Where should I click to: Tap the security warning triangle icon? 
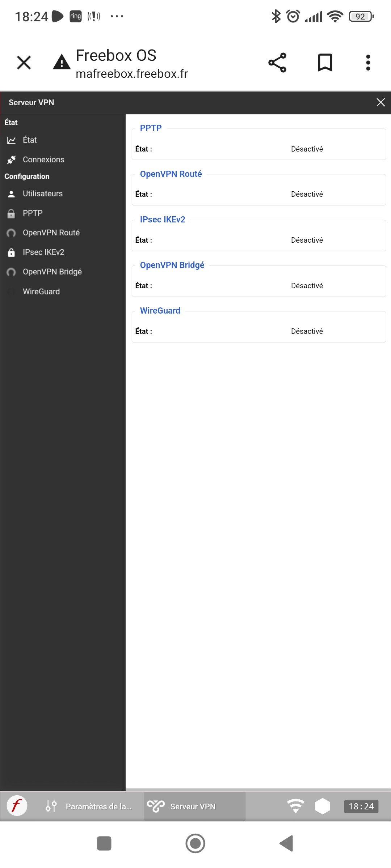pos(62,62)
